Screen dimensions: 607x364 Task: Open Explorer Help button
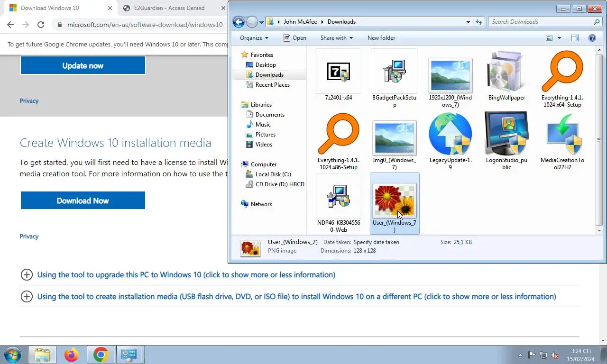592,38
